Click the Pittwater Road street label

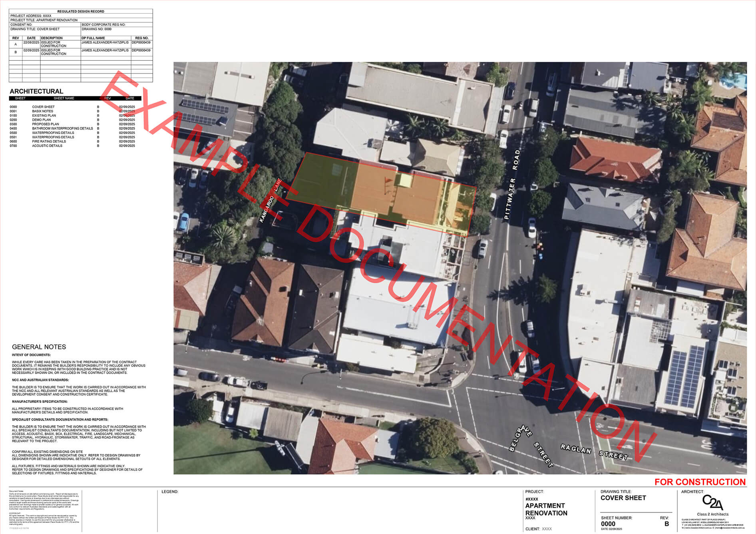pos(512,185)
